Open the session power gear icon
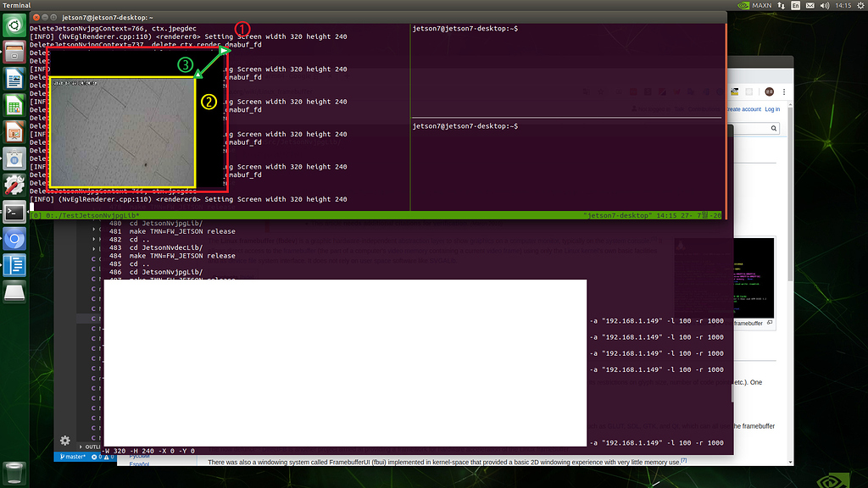The image size is (868, 488). pos(860,5)
